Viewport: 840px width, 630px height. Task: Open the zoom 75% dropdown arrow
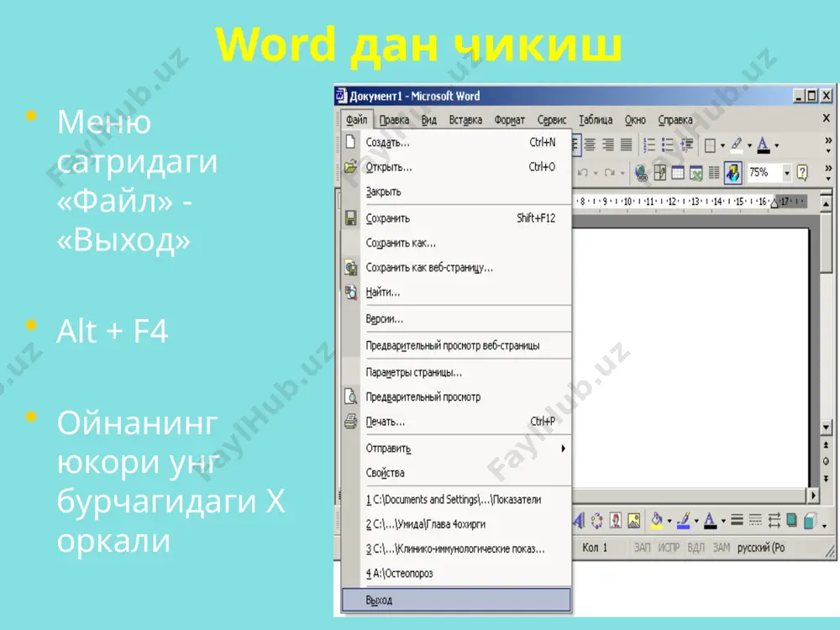[x=787, y=173]
